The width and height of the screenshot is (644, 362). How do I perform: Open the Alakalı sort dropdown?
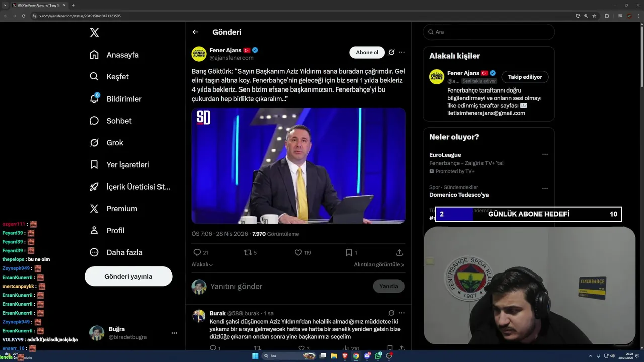click(202, 264)
